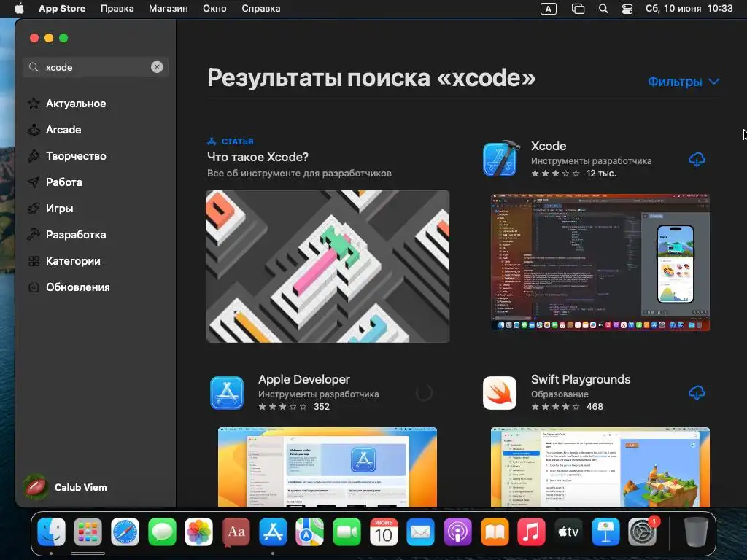Screen dimensions: 747x560
Task: Open the App Store menu
Action: tap(62, 9)
